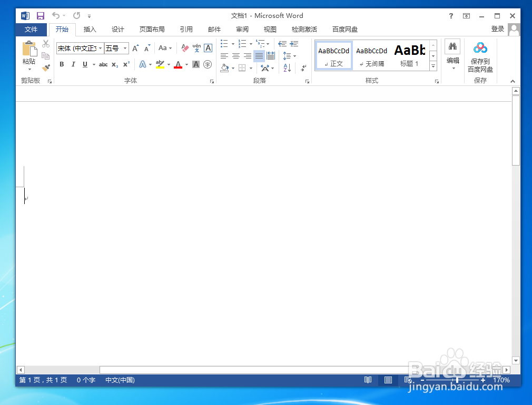Switch to read mode in status bar
The width and height of the screenshot is (532, 405).
368,380
